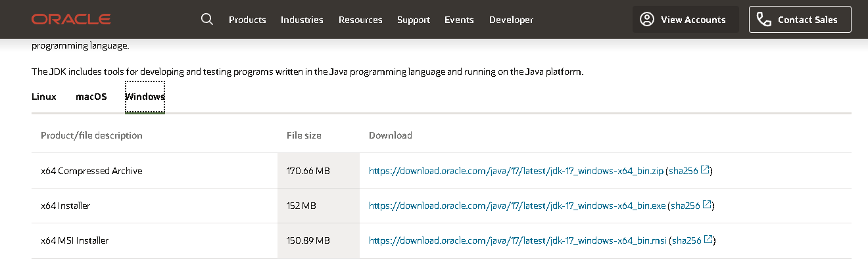
Task: Click the sentence starting 'The JDK includes tools'
Action: (308, 72)
